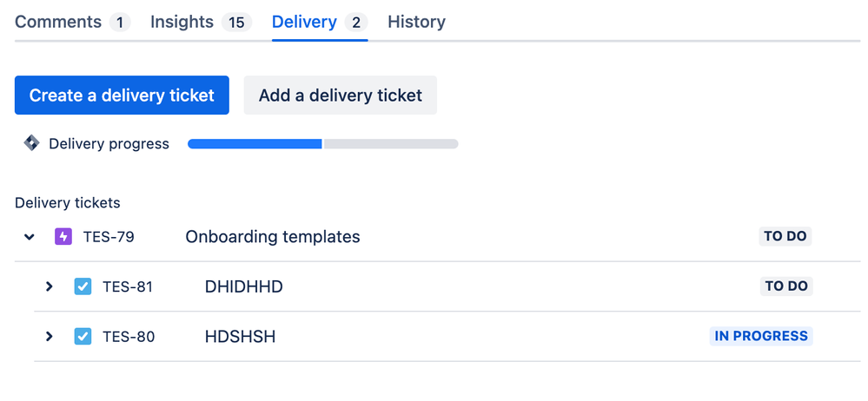Click the blue task icon for TES-81

(83, 286)
